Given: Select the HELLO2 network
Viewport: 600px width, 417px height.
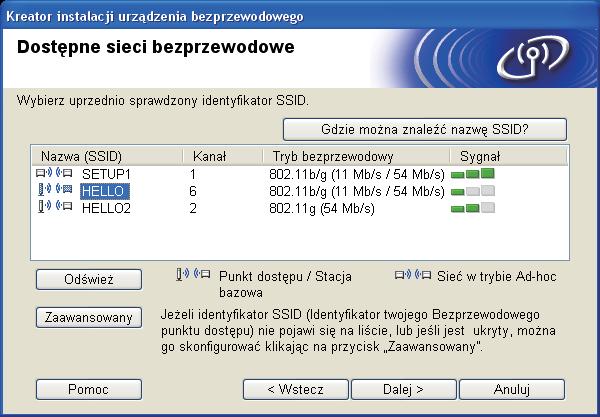Looking at the screenshot, I should click(x=106, y=208).
